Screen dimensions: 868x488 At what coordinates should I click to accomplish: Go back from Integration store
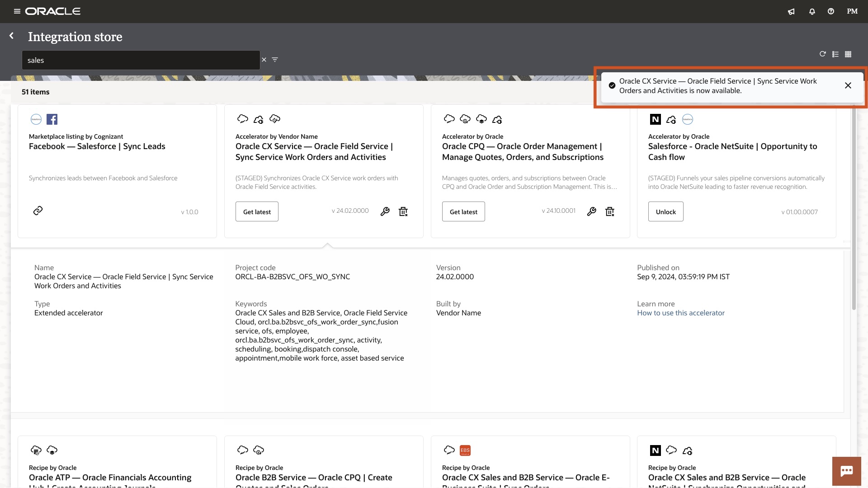pyautogui.click(x=12, y=36)
